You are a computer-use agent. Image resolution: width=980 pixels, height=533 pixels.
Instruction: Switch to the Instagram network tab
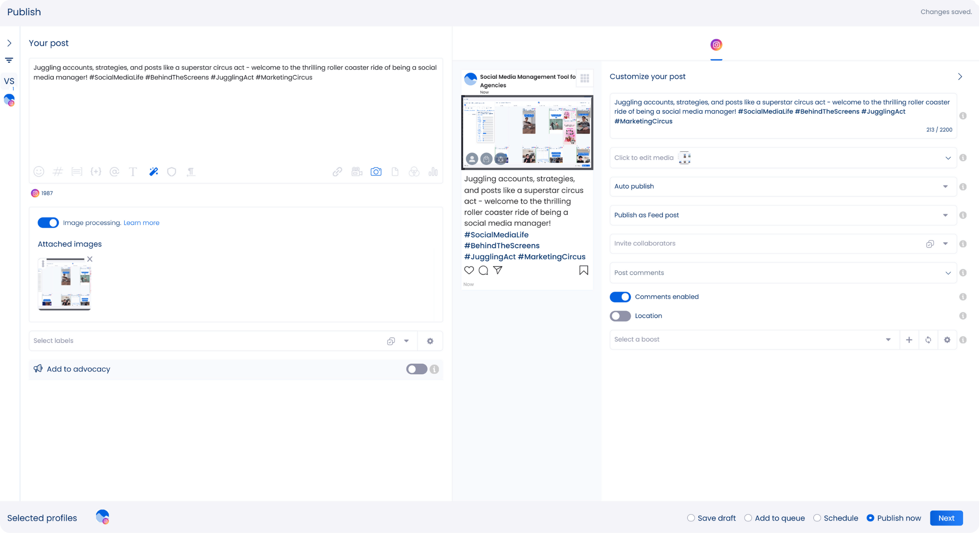[x=716, y=45]
